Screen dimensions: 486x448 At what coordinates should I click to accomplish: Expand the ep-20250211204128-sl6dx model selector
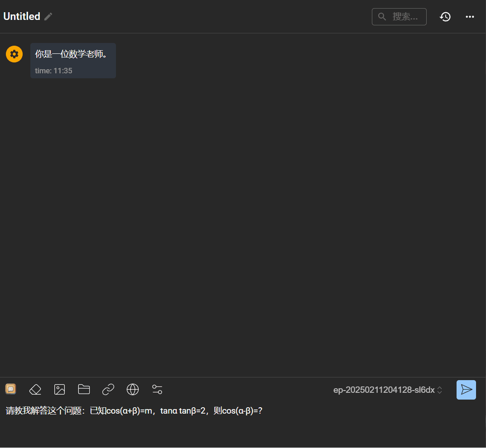pos(384,390)
